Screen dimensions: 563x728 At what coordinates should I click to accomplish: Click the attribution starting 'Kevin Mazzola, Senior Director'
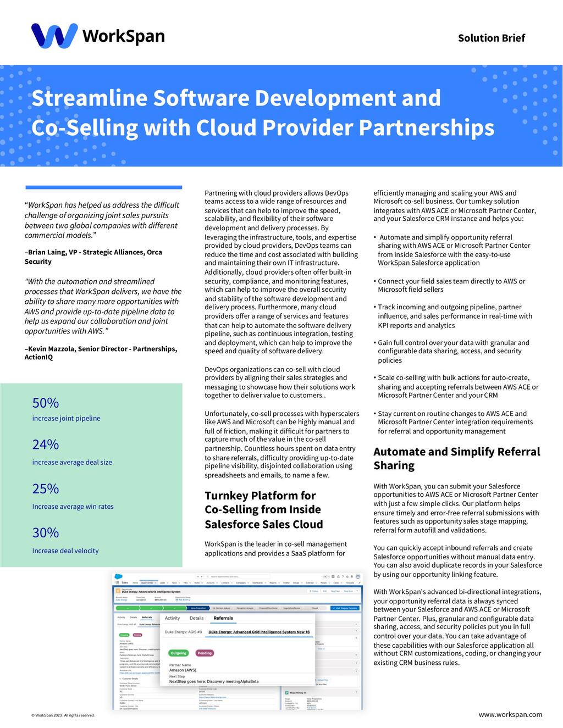coord(101,353)
